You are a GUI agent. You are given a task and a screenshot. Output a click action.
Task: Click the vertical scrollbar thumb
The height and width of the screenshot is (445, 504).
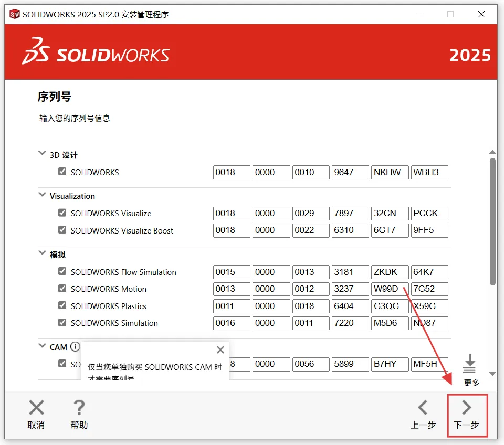click(x=492, y=221)
